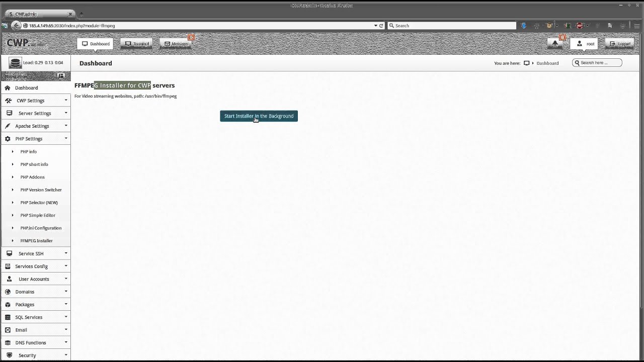Toggle the navigation sidebar collapse icon

[61, 76]
